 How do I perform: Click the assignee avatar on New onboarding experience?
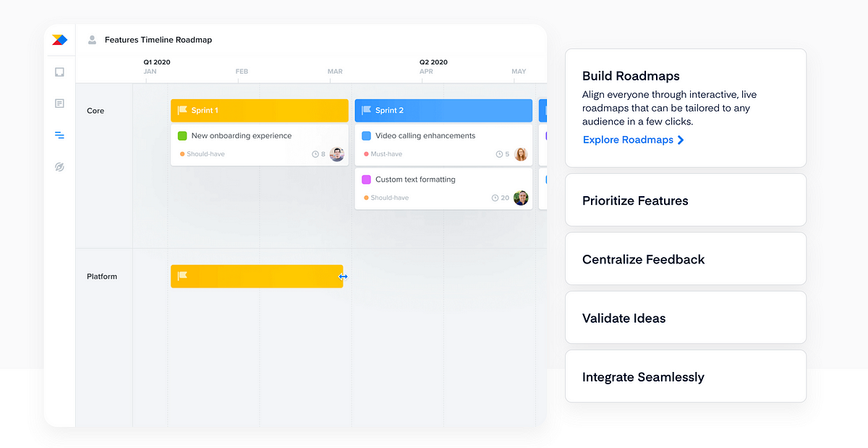[x=337, y=154]
